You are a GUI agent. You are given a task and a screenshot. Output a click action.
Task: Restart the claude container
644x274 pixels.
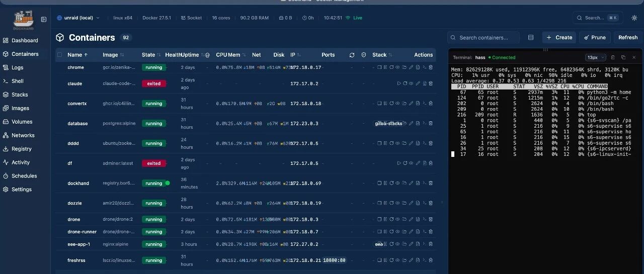point(405,83)
